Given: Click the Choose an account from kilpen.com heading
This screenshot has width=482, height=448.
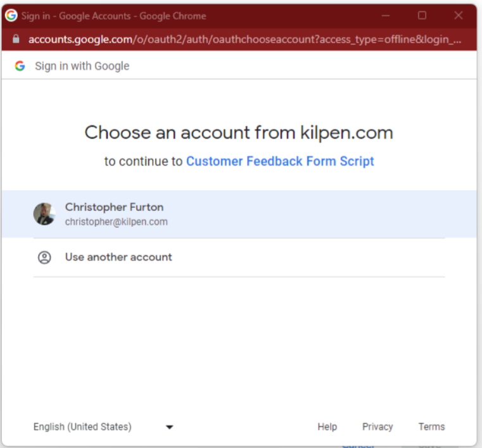Looking at the screenshot, I should point(239,133).
